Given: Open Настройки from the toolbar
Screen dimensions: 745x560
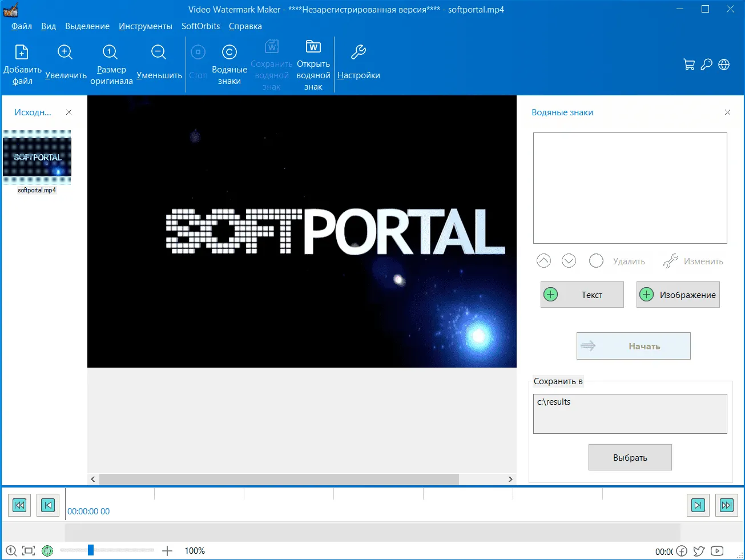Looking at the screenshot, I should (x=359, y=62).
